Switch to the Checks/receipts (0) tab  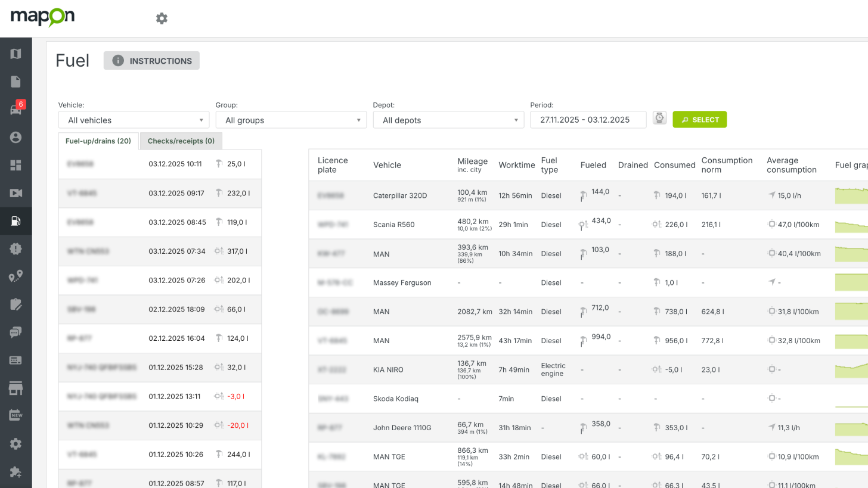pos(181,141)
